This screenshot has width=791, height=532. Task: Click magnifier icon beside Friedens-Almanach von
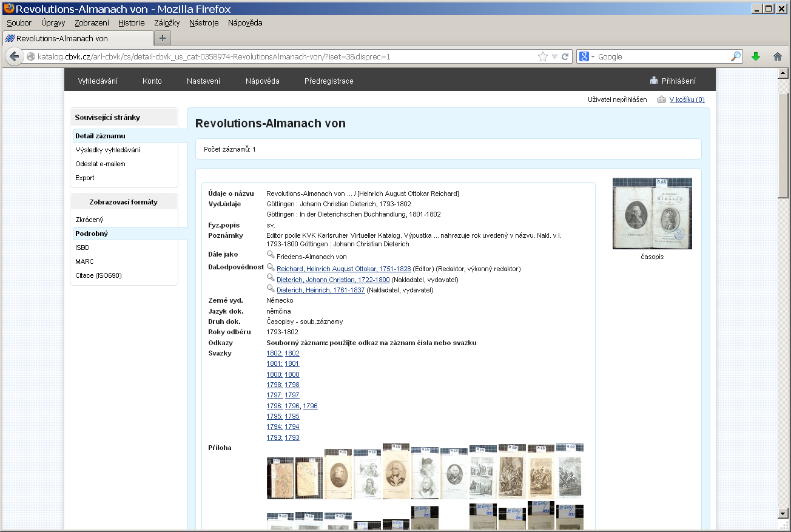click(271, 255)
